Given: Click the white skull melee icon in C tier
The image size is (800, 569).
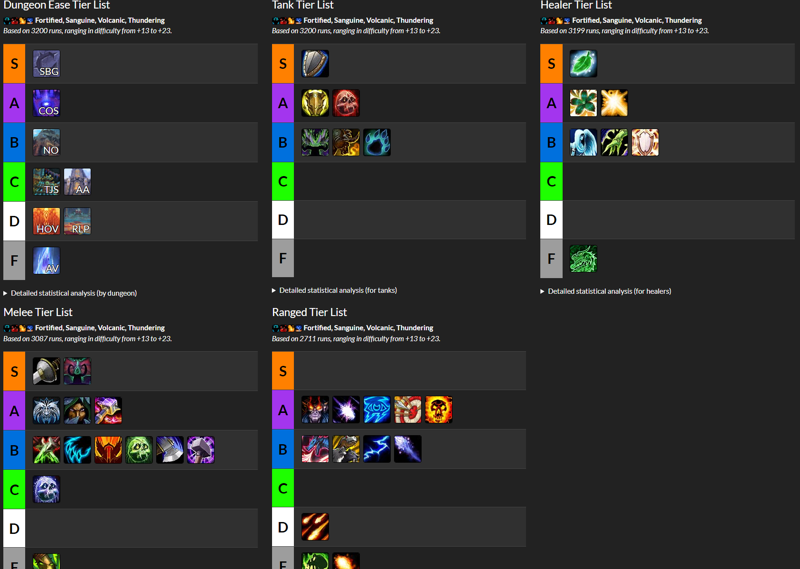Looking at the screenshot, I should coord(46,489).
